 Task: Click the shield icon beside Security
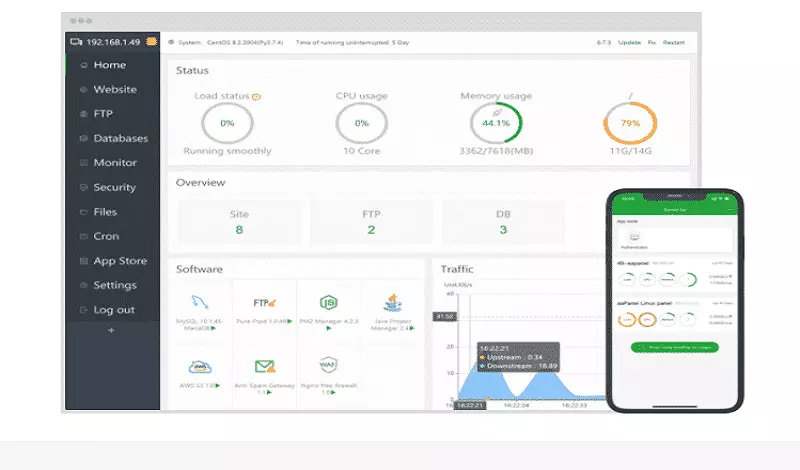tap(84, 187)
